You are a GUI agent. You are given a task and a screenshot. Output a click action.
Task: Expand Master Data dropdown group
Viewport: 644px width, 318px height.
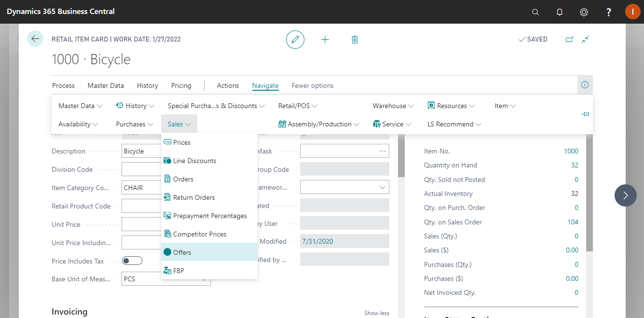coord(81,106)
